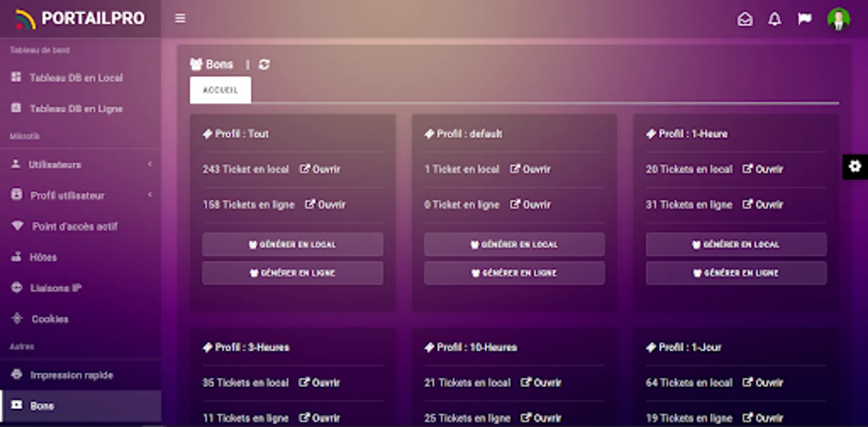Select the ACCUEIL tab
The width and height of the screenshot is (868, 427).
(x=220, y=90)
